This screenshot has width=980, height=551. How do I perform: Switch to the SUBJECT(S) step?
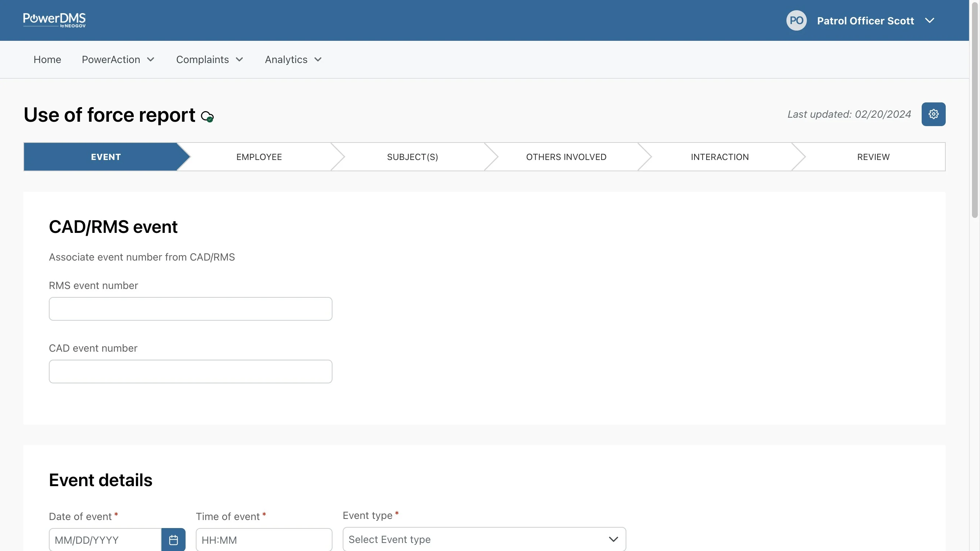pyautogui.click(x=412, y=157)
